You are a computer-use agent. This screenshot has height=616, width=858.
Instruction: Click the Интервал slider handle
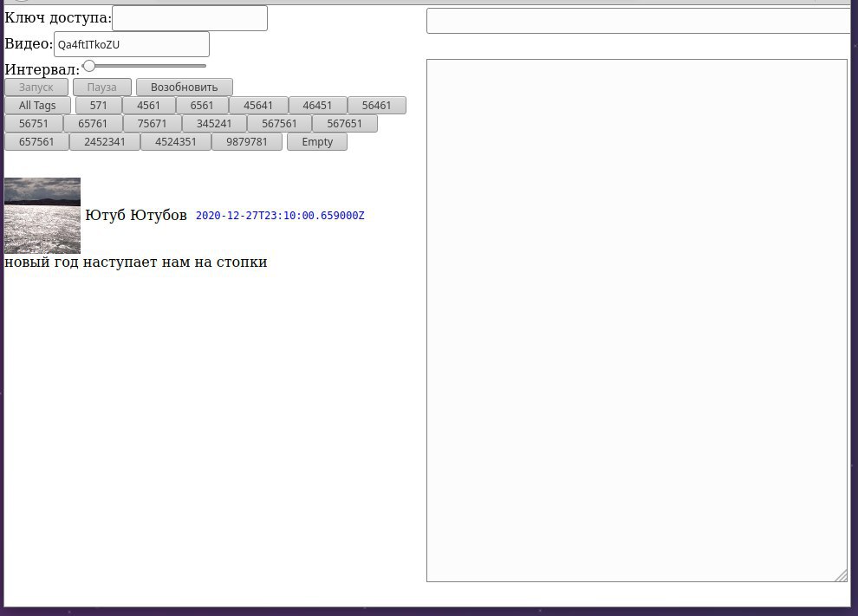point(89,66)
